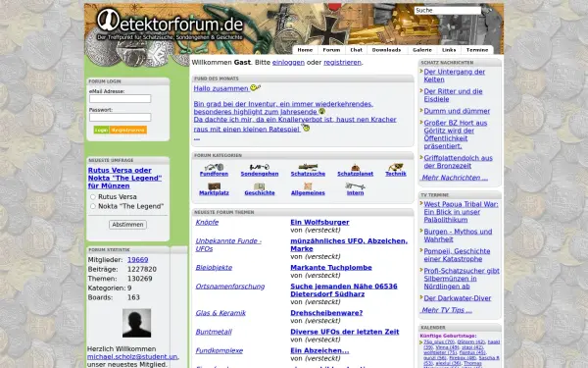Viewport: 588px width, 368px height.
Task: Open the Glas & Keramik board
Action: pyautogui.click(x=220, y=313)
